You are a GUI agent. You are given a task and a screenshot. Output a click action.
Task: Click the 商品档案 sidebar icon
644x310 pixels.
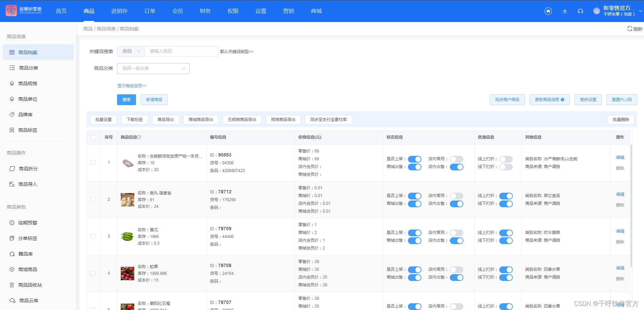pos(12,52)
